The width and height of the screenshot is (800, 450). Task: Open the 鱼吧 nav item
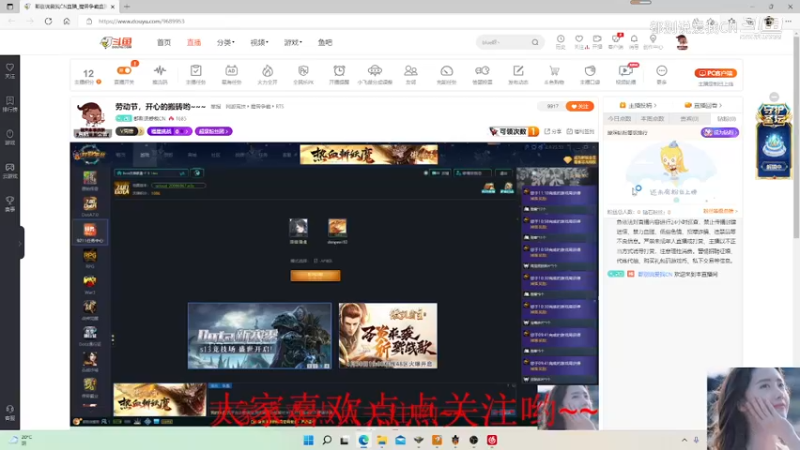pos(325,42)
